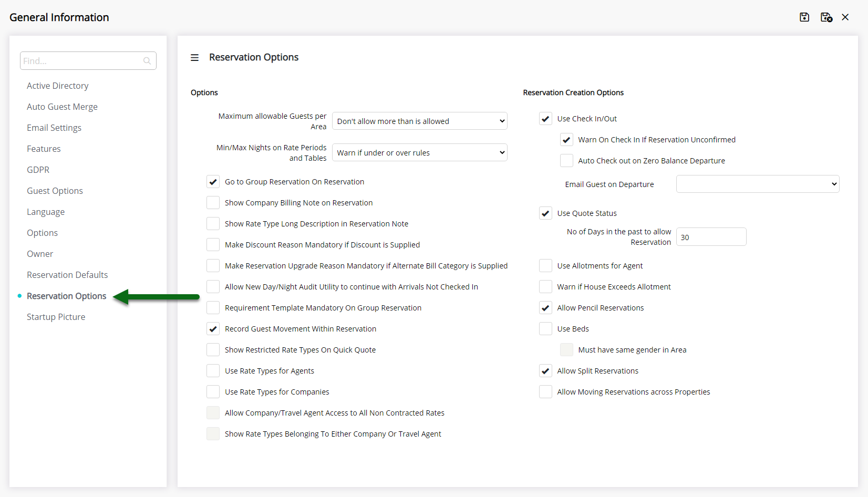The width and height of the screenshot is (868, 497).
Task: Click the Reservation Options panel heading
Action: pyautogui.click(x=254, y=57)
